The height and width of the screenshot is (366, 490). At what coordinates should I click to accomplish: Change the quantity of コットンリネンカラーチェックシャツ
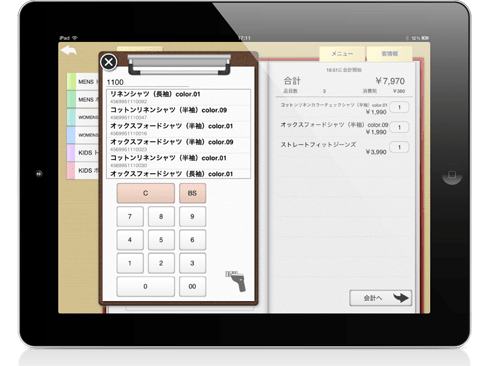tap(399, 107)
